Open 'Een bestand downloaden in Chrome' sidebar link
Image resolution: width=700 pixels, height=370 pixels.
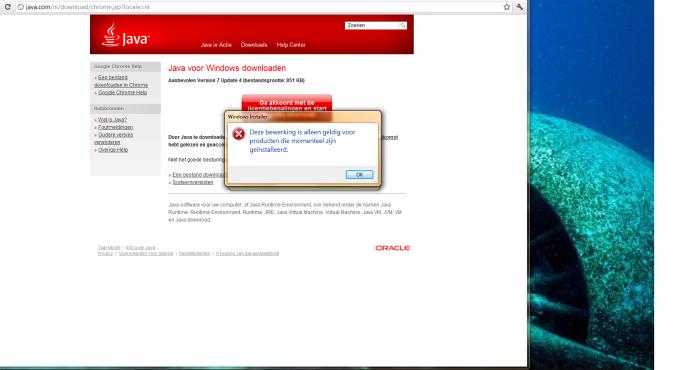(x=121, y=81)
